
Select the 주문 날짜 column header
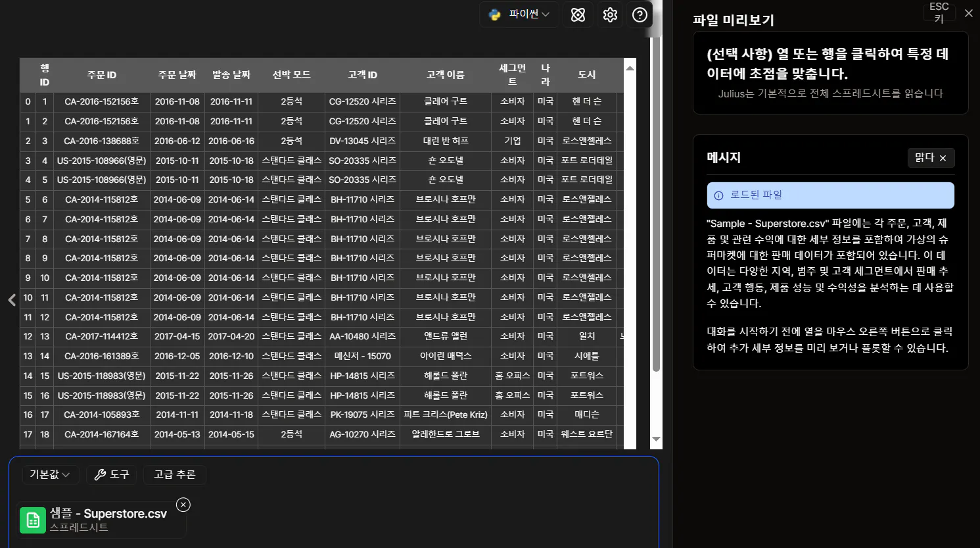pos(177,75)
